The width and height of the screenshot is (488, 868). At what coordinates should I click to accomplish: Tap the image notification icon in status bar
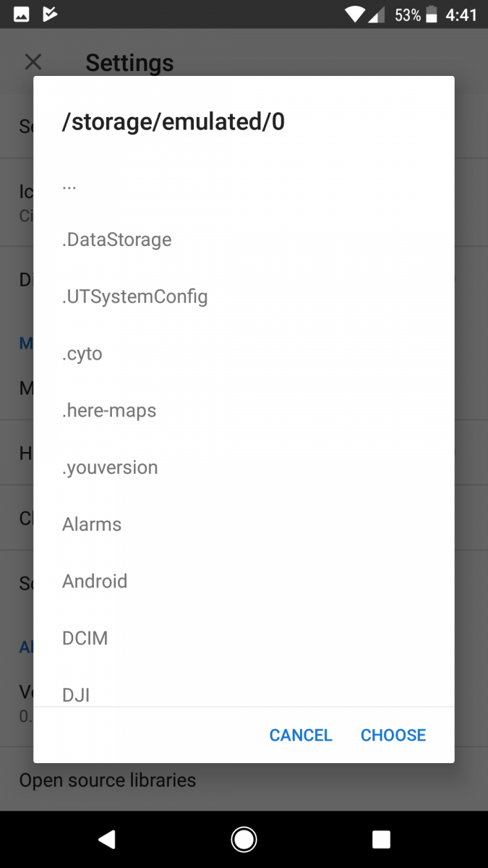pos(22,14)
